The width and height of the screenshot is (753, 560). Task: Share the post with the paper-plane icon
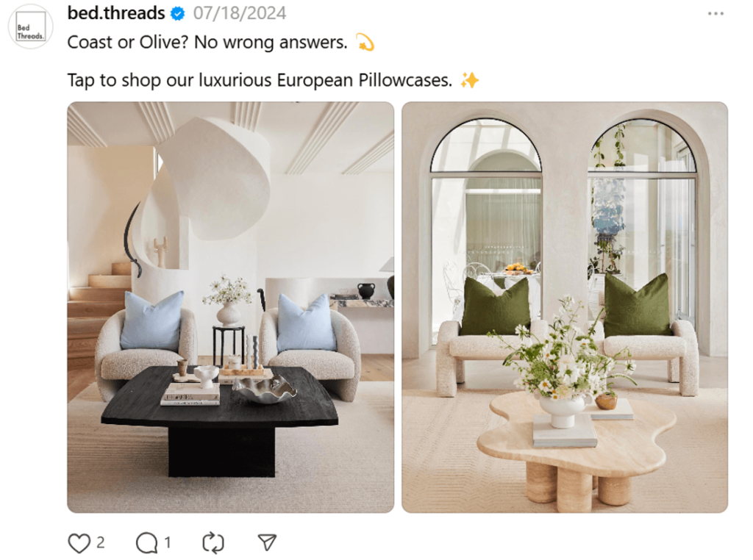click(267, 542)
